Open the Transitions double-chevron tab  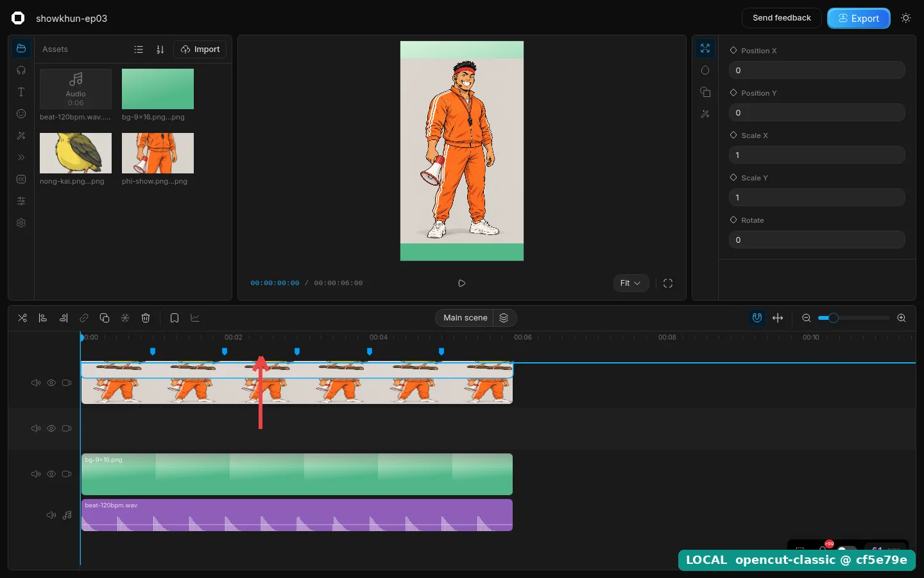pyautogui.click(x=21, y=157)
